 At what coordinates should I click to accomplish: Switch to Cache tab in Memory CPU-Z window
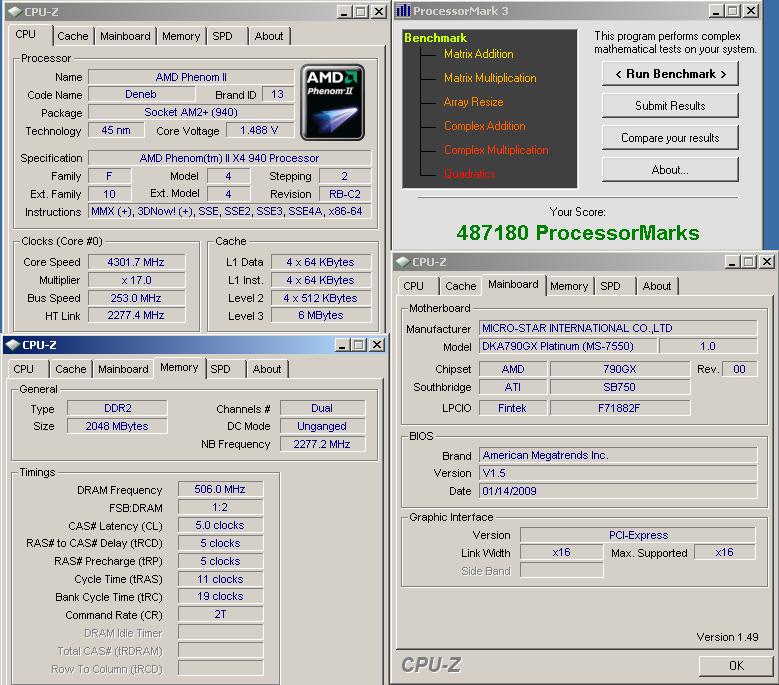pyautogui.click(x=71, y=369)
